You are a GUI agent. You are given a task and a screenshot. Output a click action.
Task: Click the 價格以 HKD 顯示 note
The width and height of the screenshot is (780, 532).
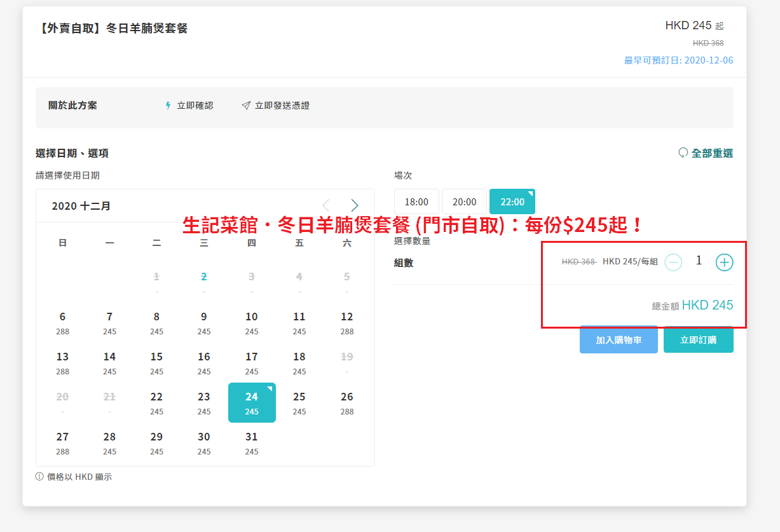coord(79,477)
